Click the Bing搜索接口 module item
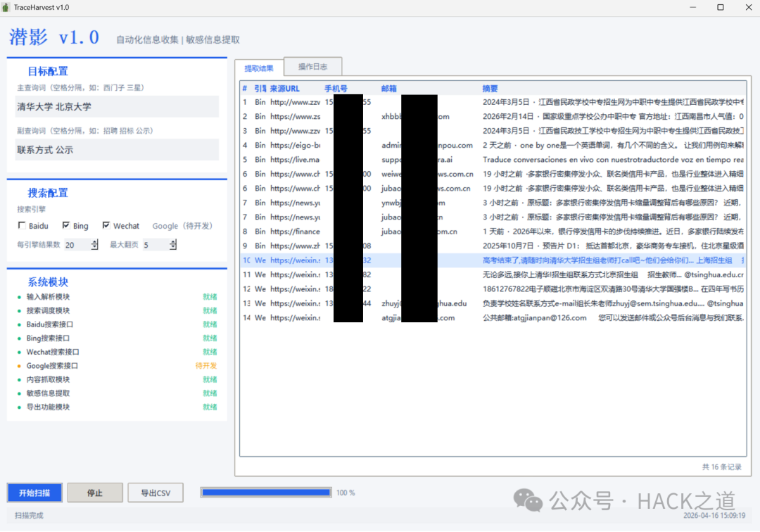Viewport: 760px width, 532px height. pos(48,338)
